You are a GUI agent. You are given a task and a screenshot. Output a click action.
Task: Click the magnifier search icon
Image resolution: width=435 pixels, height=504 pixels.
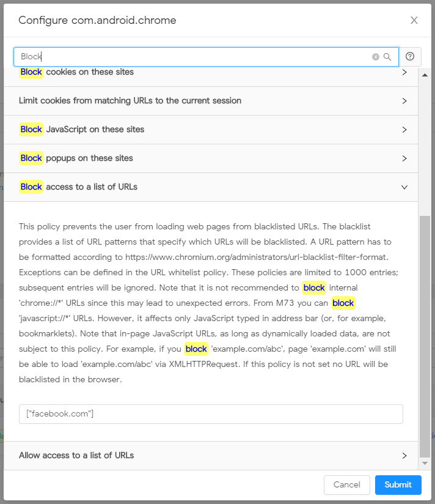coord(387,57)
